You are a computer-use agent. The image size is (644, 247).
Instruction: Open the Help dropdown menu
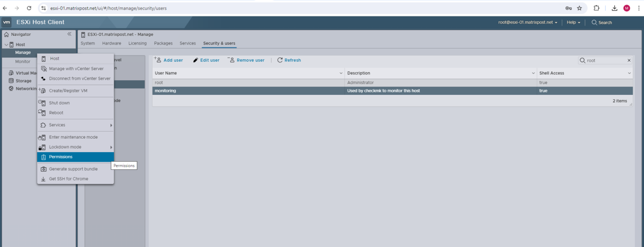(573, 22)
